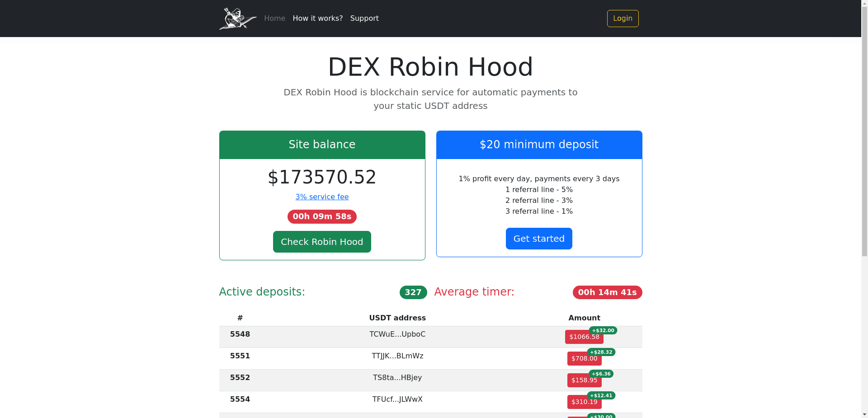Click 'Get started' under minimum deposit
Image resolution: width=868 pixels, height=418 pixels.
(539, 239)
